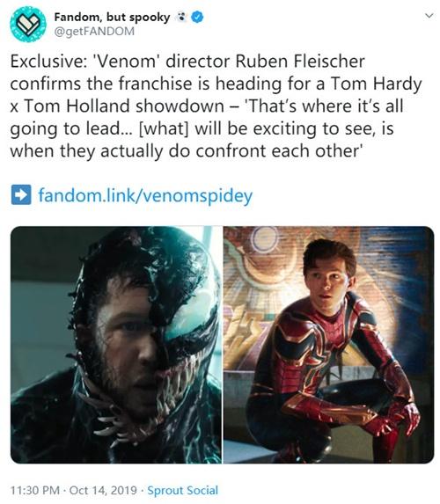
Task: Expand the tweet options chevron menu
Action: pos(429,16)
